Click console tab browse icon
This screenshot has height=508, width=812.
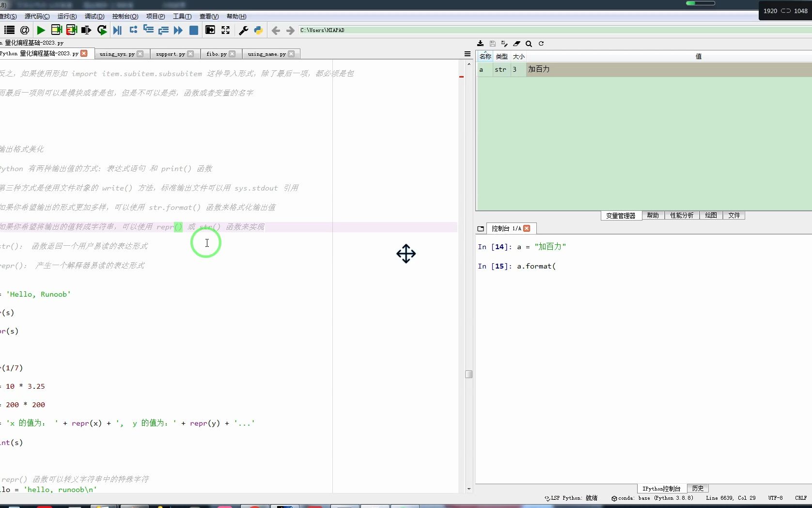click(x=481, y=228)
